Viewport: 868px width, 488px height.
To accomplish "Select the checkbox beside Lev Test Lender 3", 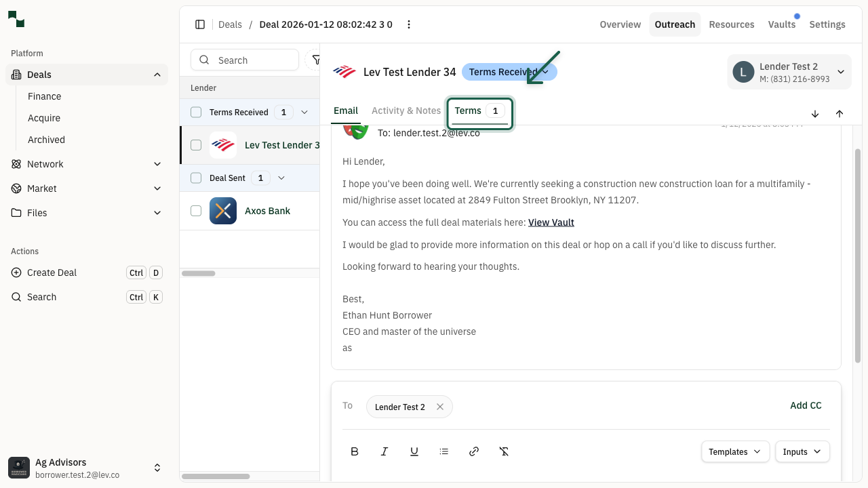I will 196,145.
